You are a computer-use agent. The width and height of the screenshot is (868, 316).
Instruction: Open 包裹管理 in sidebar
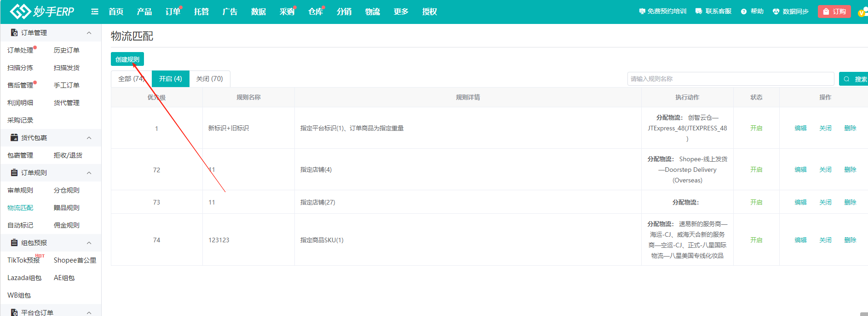click(20, 155)
